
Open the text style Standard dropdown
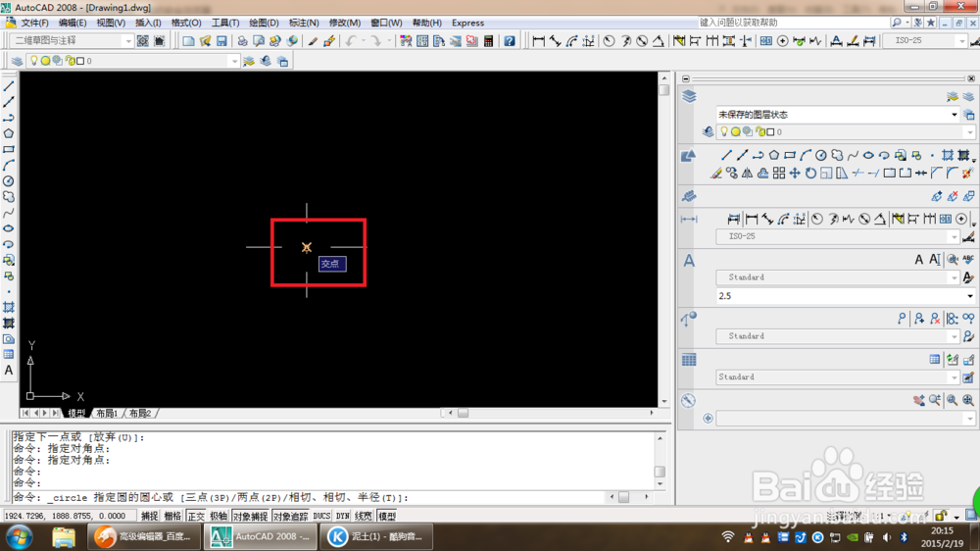coord(838,277)
